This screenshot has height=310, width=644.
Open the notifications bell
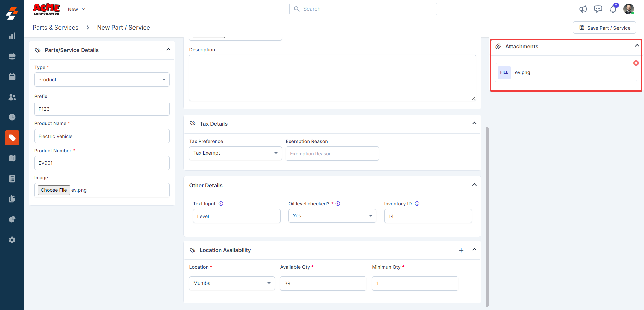point(613,9)
